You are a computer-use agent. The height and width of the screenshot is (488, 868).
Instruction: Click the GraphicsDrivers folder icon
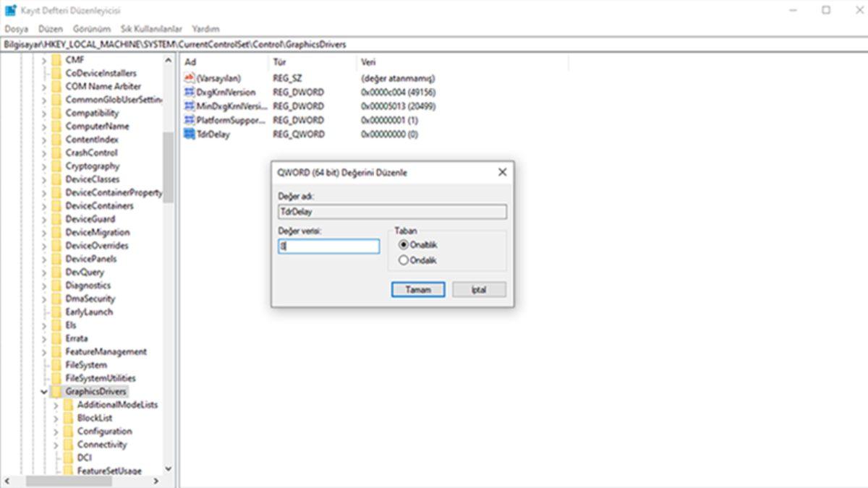tap(56, 392)
